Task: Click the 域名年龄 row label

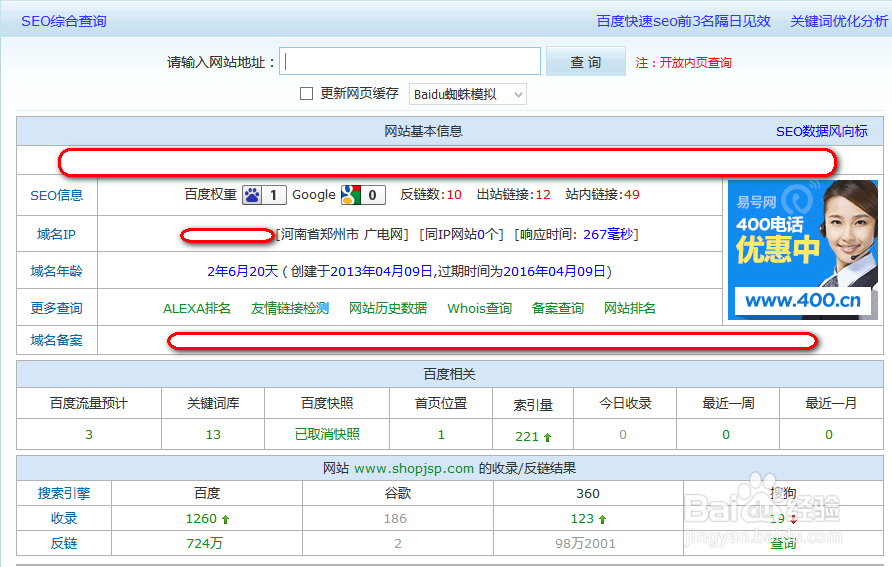Action: 56,271
